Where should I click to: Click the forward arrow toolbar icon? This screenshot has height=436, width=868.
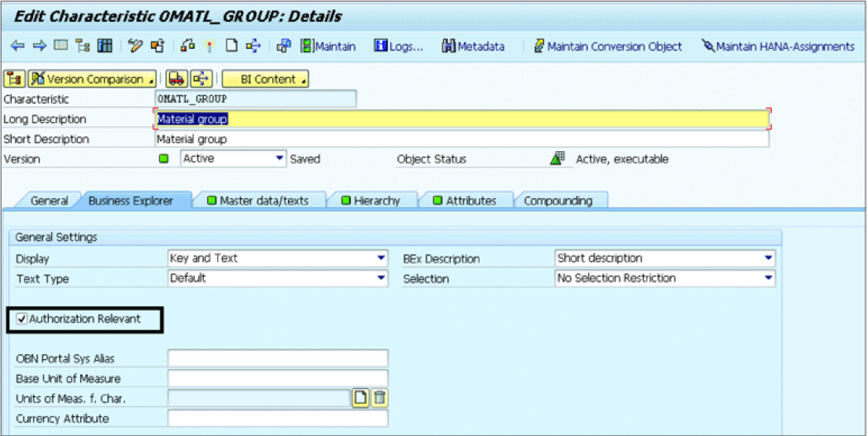(39, 46)
